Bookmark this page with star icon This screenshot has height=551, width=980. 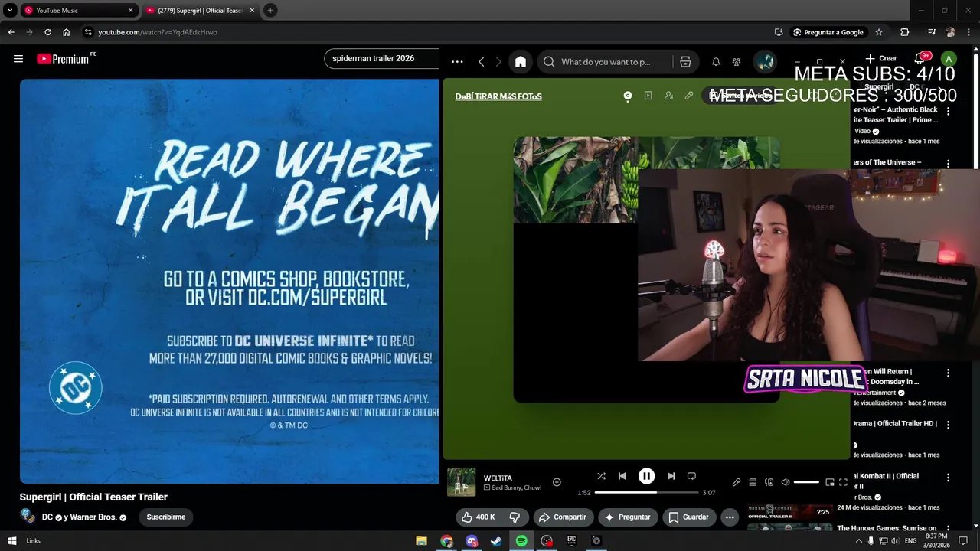(x=879, y=32)
